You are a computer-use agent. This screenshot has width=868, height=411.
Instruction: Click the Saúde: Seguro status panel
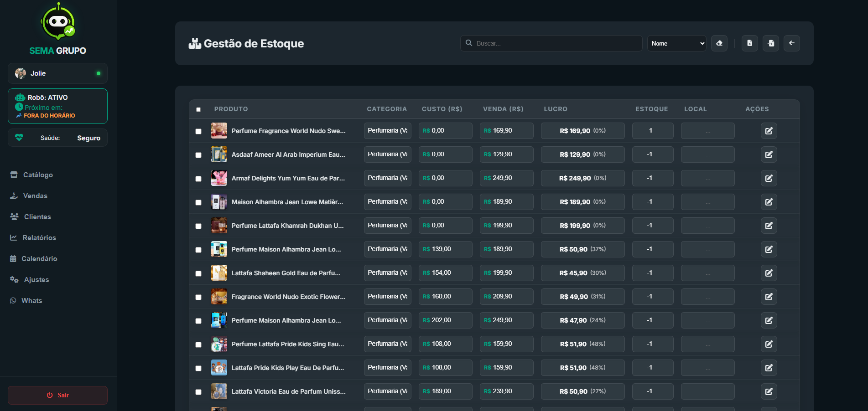[x=57, y=138]
